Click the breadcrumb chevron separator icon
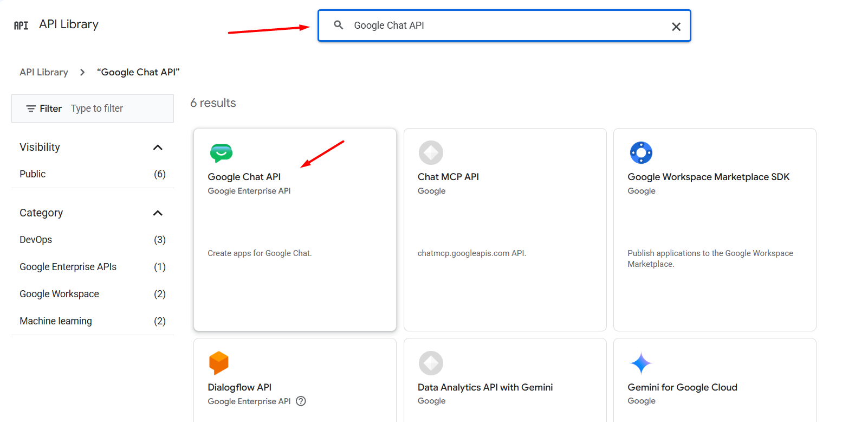868x422 pixels. [82, 72]
